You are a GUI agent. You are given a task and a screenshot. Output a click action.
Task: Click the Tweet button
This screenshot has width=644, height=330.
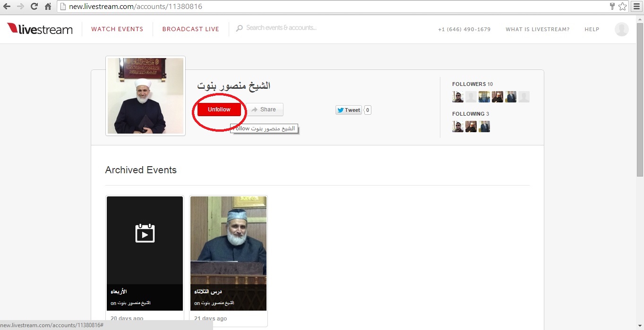(349, 110)
